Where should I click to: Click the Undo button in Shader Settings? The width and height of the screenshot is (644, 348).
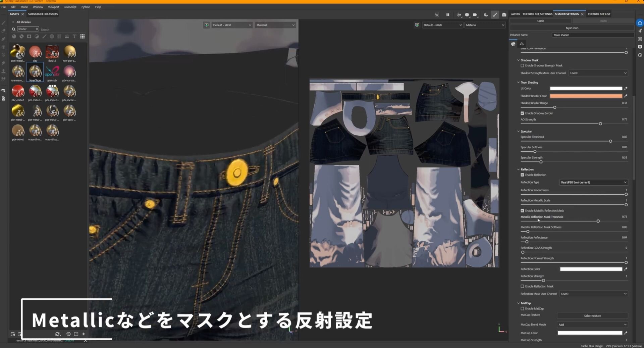click(541, 21)
